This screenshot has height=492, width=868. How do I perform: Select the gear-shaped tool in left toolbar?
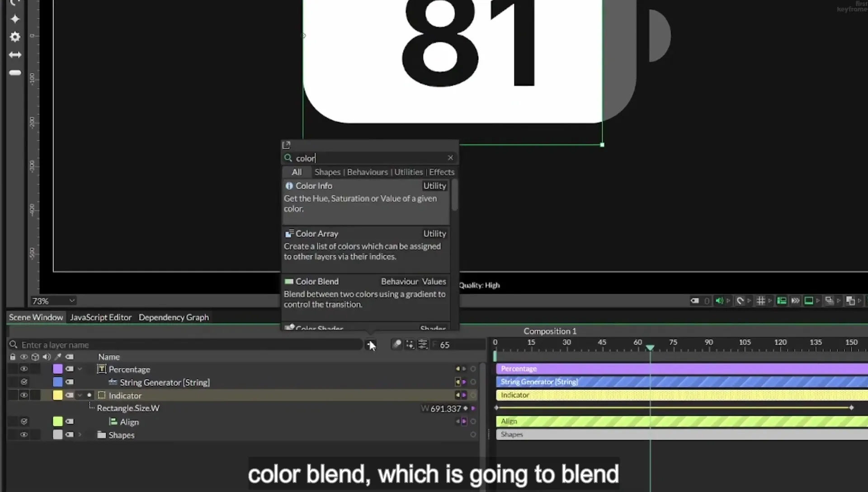(x=15, y=37)
